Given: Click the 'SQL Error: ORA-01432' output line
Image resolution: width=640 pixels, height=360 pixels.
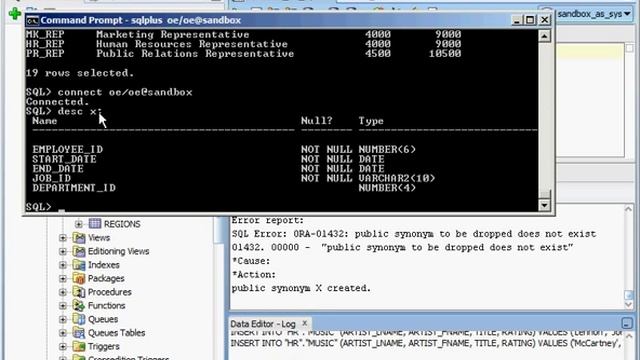Looking at the screenshot, I should tap(414, 234).
